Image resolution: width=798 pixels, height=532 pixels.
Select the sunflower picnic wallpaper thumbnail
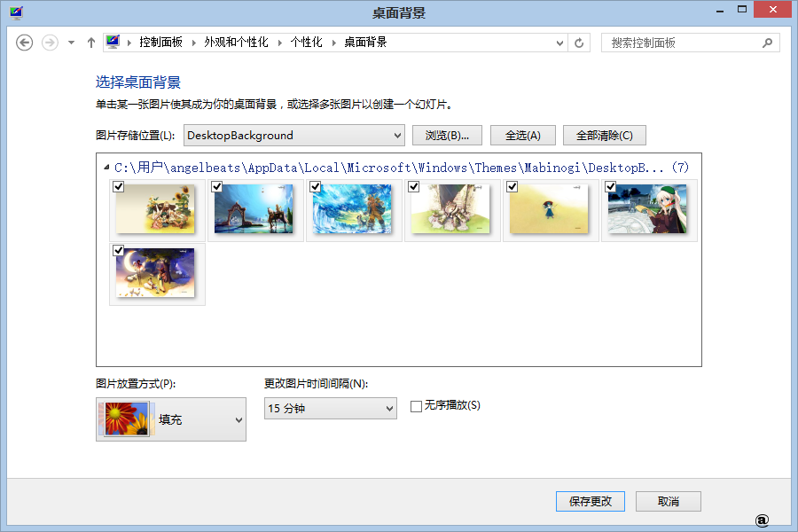155,208
